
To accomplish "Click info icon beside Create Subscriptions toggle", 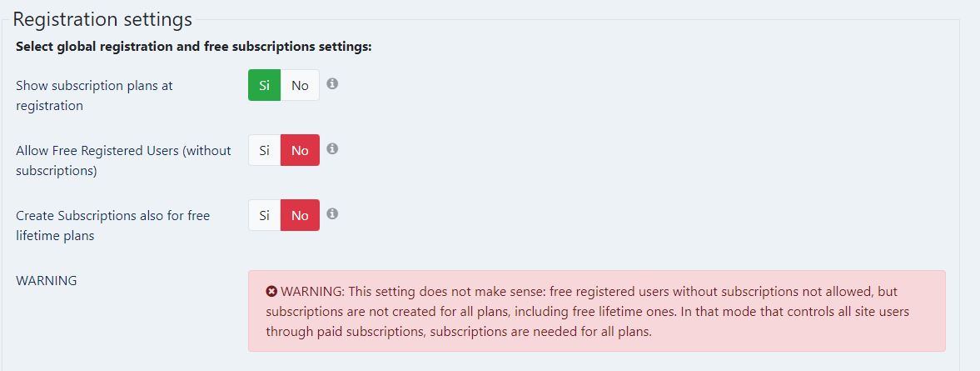I will [332, 214].
